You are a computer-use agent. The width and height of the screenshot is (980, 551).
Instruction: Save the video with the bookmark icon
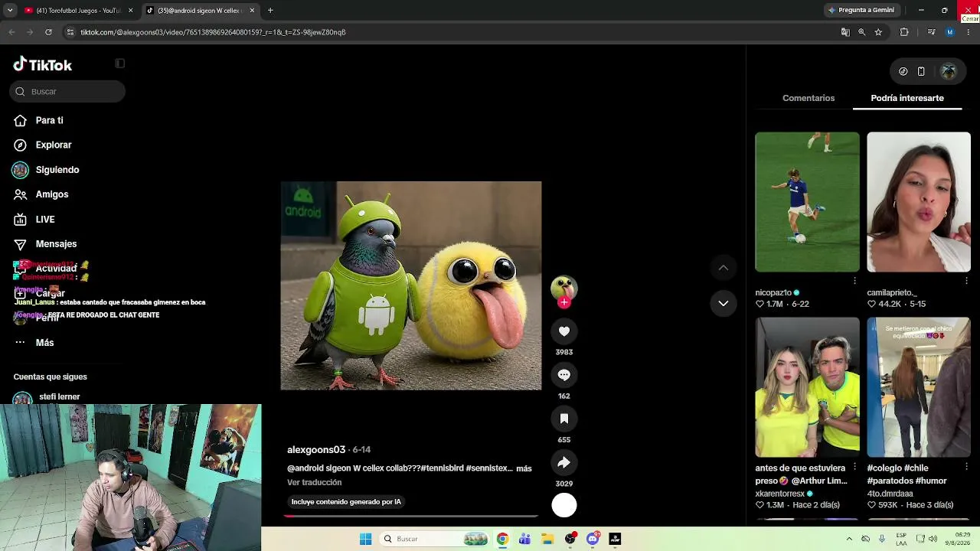point(564,419)
